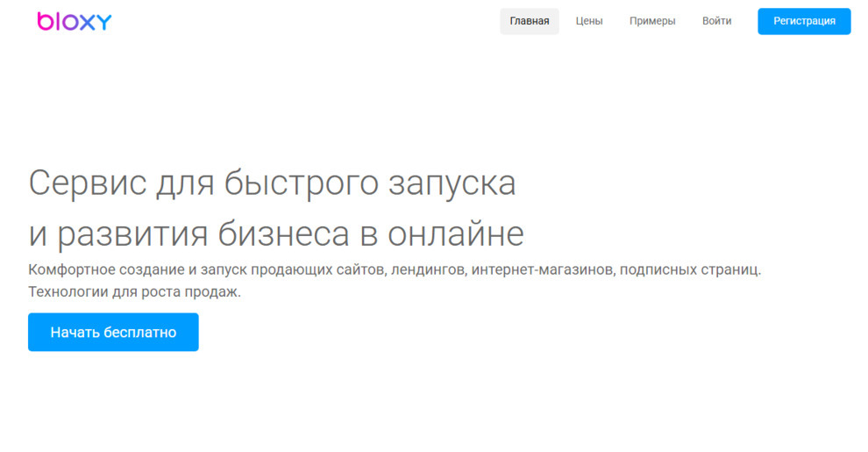Go to the Цены page

click(x=588, y=21)
